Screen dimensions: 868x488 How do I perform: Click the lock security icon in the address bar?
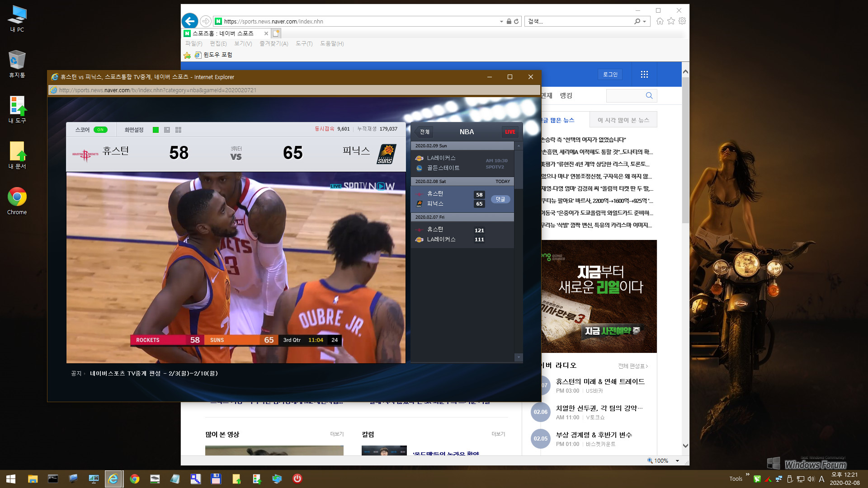click(509, 21)
